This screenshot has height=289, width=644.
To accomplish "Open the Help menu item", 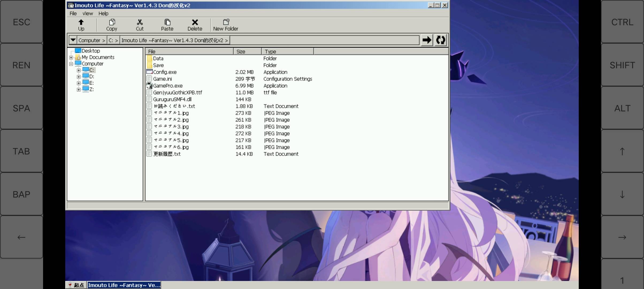I will 103,13.
